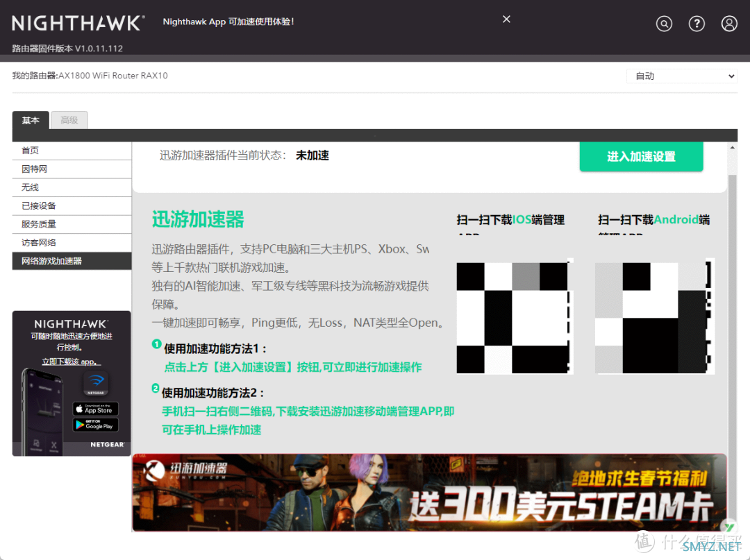Click the scrollbar up arrow
750x560 pixels.
(x=733, y=148)
